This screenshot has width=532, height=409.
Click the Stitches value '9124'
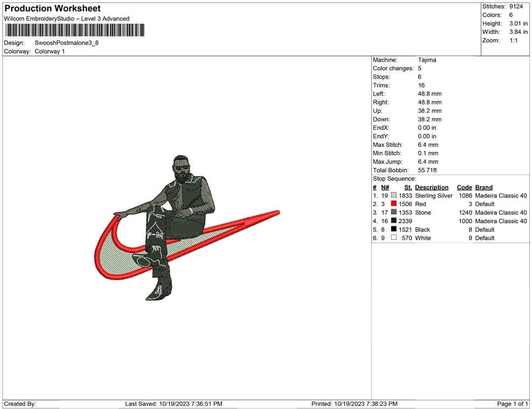coord(516,6)
